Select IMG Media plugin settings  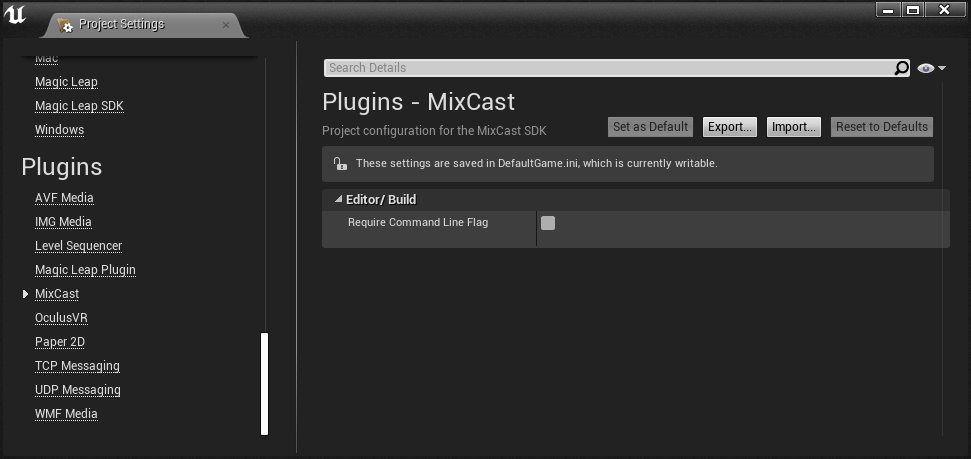click(x=63, y=222)
